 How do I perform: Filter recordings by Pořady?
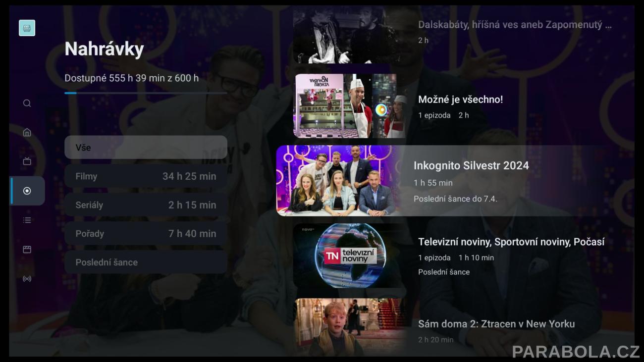point(146,233)
